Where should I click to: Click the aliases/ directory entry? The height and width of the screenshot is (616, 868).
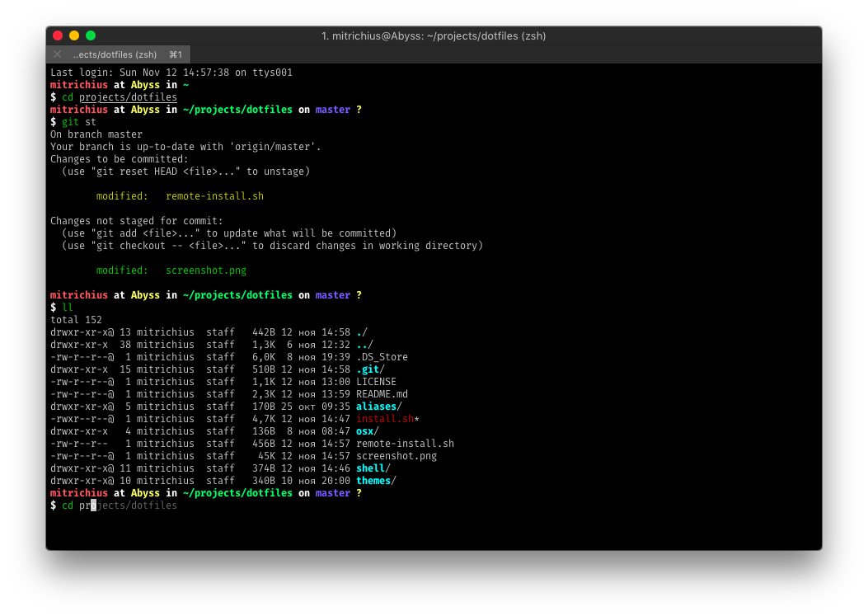coord(378,406)
